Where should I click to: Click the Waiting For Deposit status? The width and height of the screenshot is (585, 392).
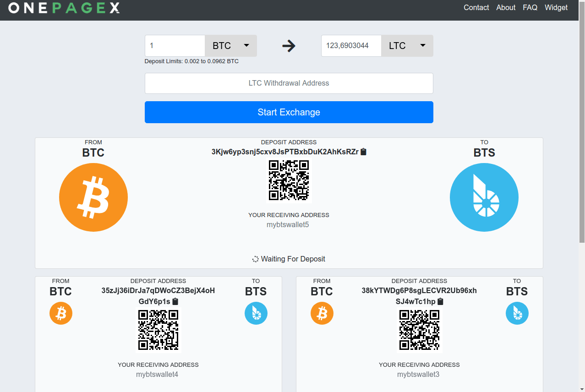289,259
